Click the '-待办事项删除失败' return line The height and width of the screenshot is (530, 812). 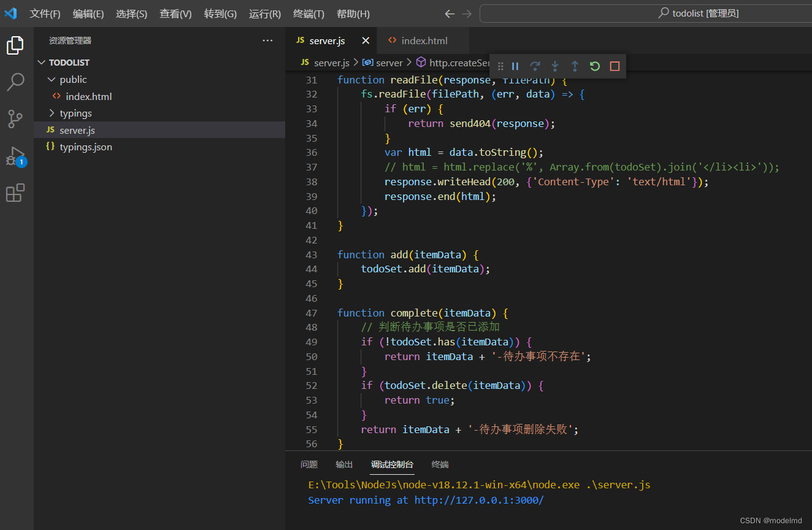click(x=469, y=429)
